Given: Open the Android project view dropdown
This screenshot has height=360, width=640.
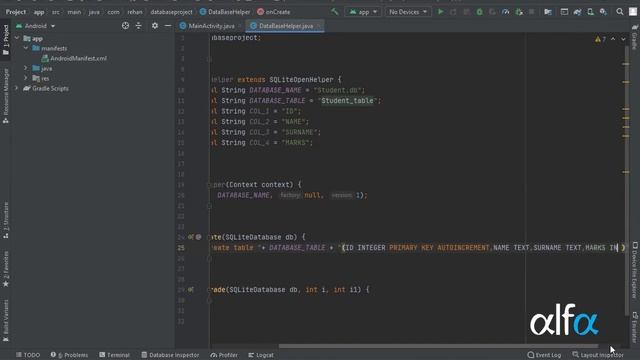Looking at the screenshot, I should coord(36,26).
